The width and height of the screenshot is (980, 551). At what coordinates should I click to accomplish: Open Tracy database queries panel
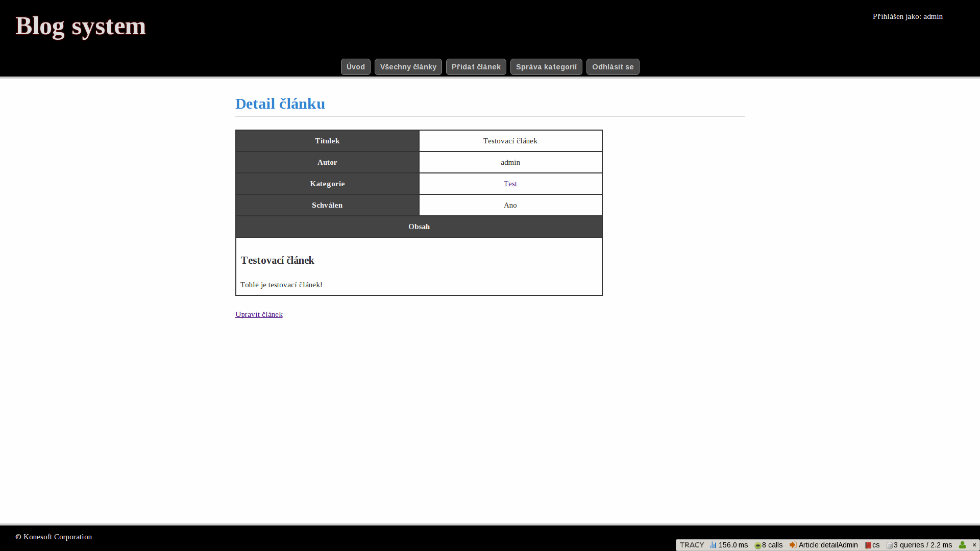click(x=919, y=545)
